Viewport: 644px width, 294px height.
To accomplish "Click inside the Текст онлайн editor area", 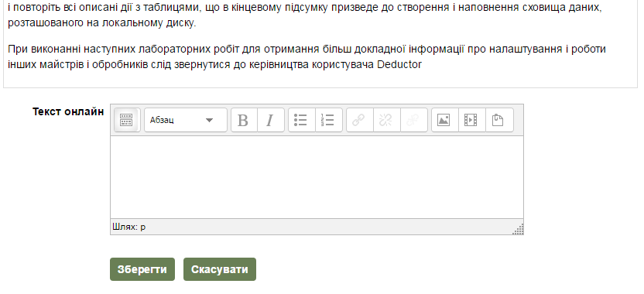I will click(x=317, y=177).
